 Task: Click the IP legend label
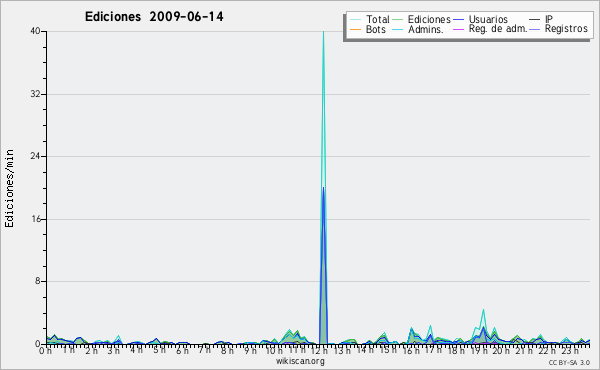[549, 19]
